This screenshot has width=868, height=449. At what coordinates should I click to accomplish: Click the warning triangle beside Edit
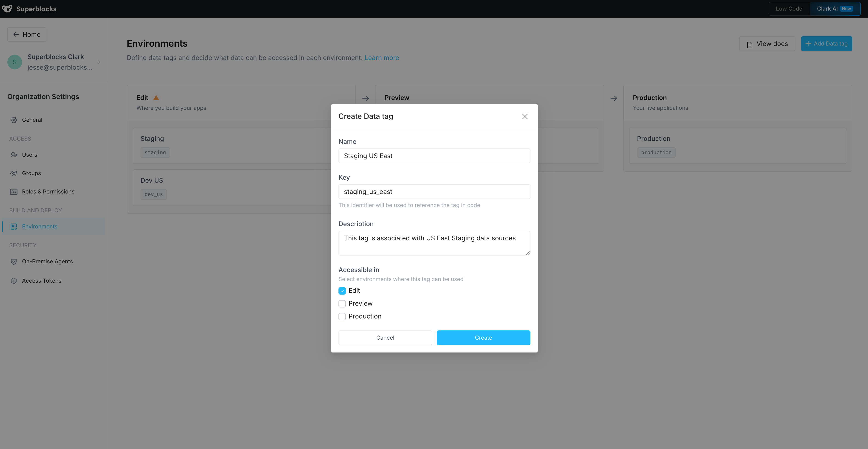(x=156, y=97)
